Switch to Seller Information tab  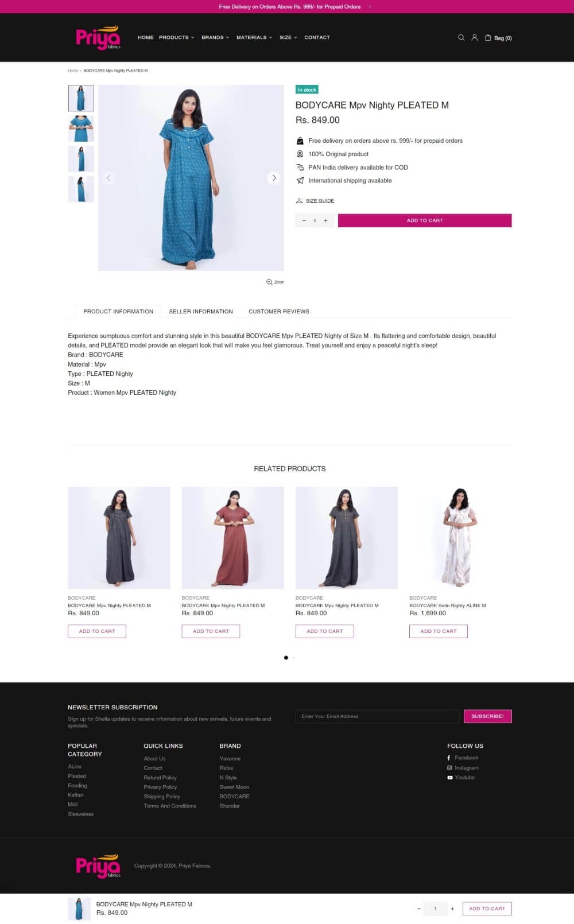click(201, 311)
